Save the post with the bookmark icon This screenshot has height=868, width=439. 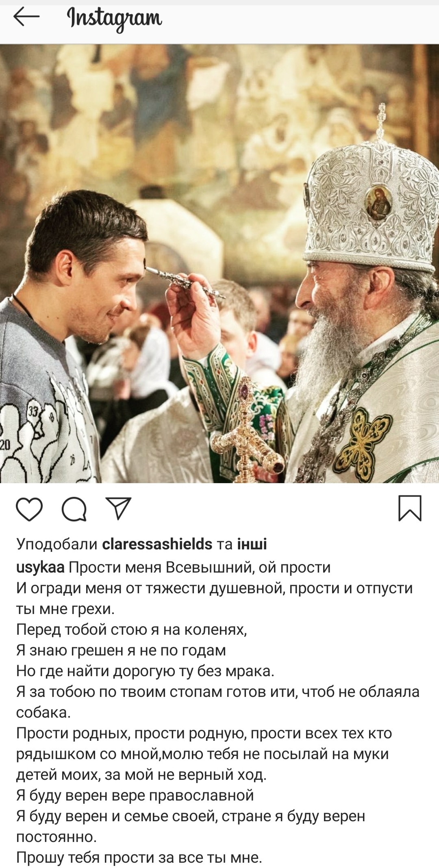410,508
